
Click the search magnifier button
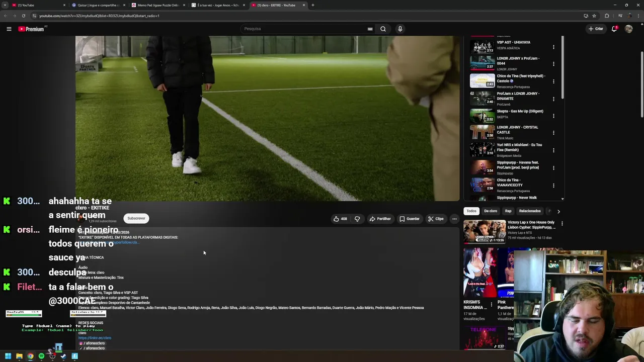point(383,29)
